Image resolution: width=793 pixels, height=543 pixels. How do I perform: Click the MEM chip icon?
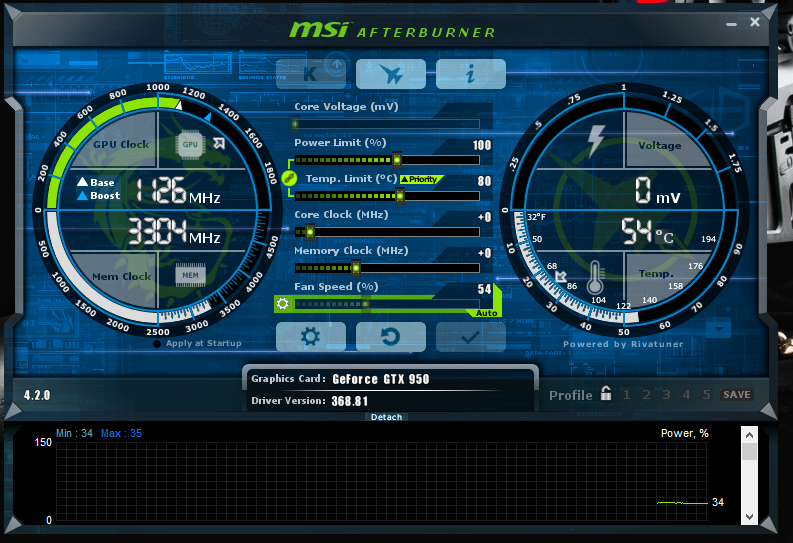pos(190,276)
